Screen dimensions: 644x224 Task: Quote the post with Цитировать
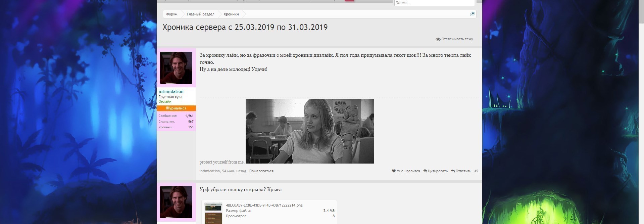tap(438, 171)
